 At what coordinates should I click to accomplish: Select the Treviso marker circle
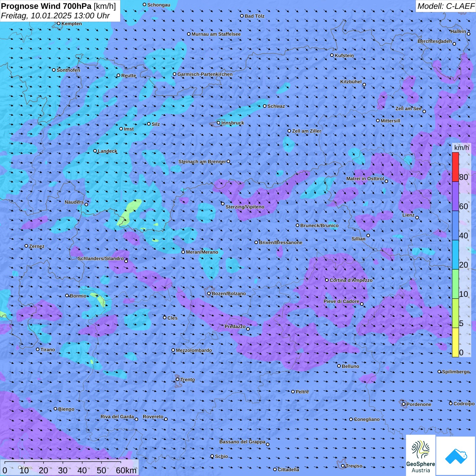pyautogui.click(x=343, y=466)
